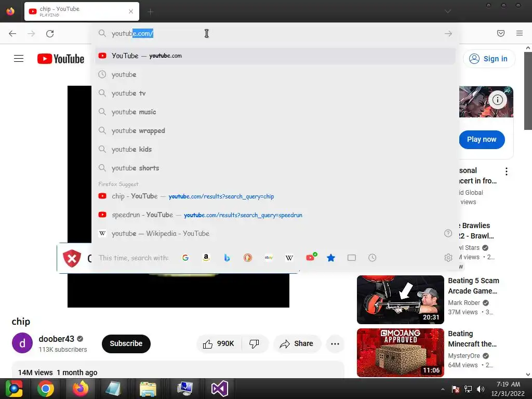
Task: Choose the 'youtube tv' search suggestion
Action: pos(275,93)
